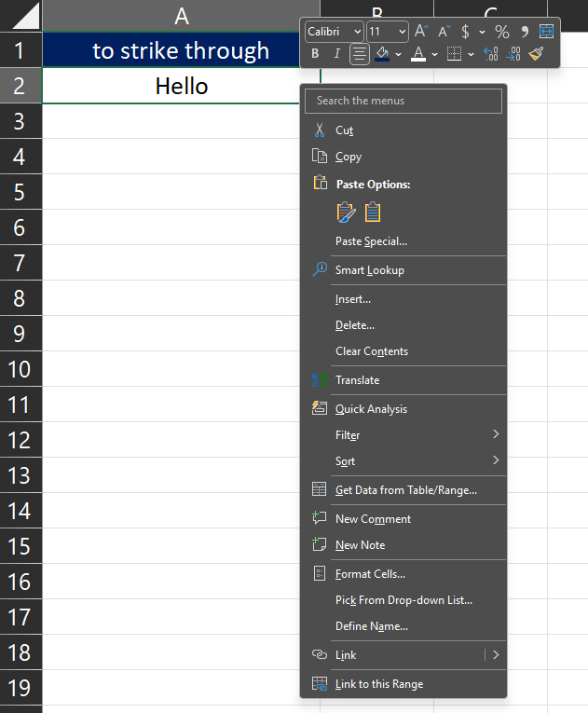Select the Format Painter brush icon

(x=537, y=54)
